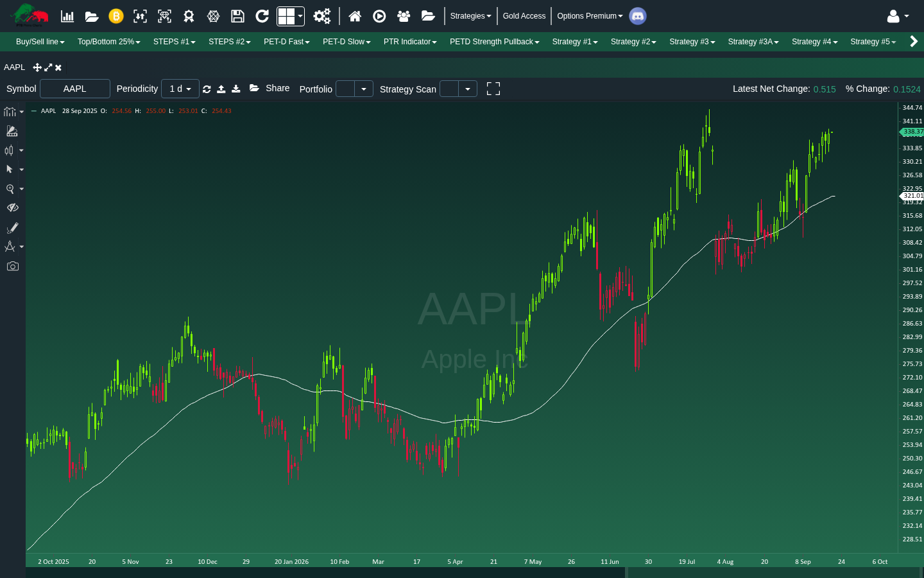Open the STEPS #1 menu

click(x=175, y=42)
